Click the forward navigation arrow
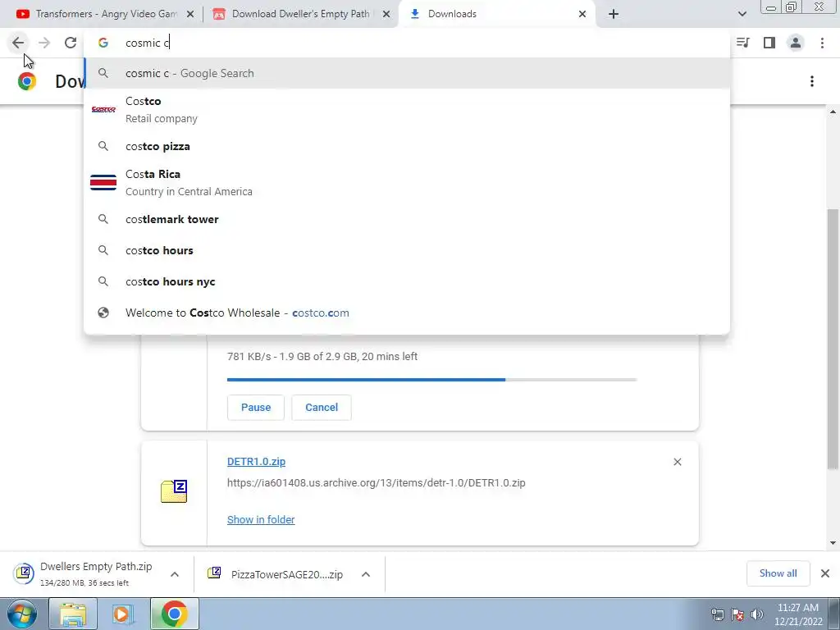This screenshot has width=840, height=630. point(44,43)
